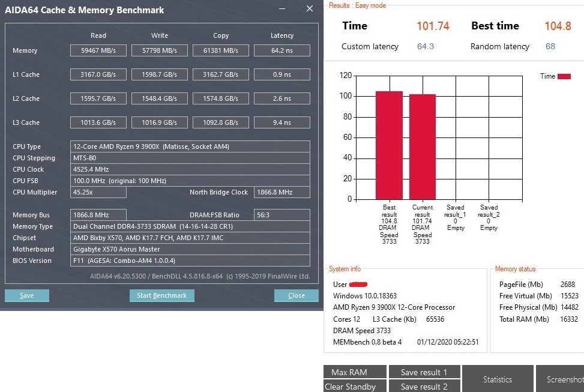Click the Time legend red swatch
The width and height of the screenshot is (584, 392).
(564, 76)
